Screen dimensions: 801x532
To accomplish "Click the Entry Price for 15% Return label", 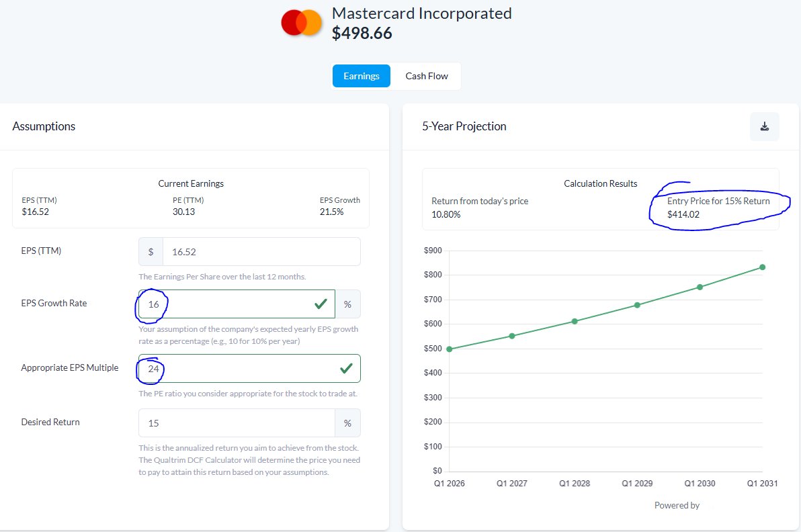I will point(718,201).
